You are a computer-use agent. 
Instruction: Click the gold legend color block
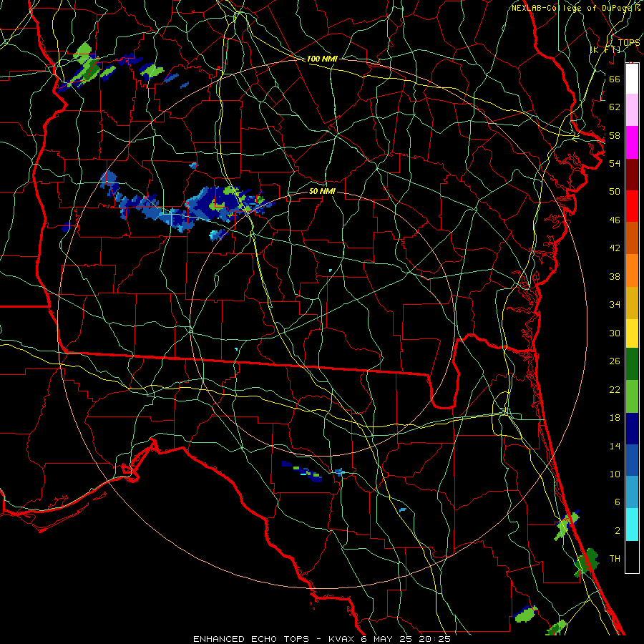click(x=632, y=303)
